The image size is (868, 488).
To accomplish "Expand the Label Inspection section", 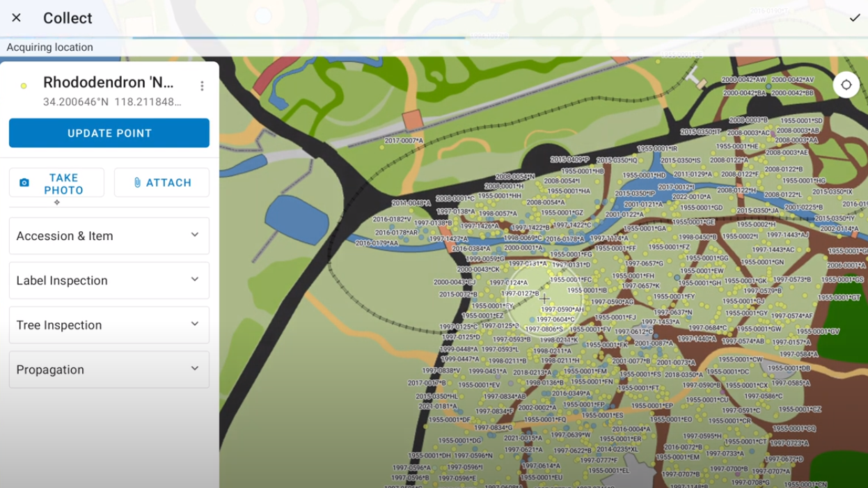I will [109, 281].
